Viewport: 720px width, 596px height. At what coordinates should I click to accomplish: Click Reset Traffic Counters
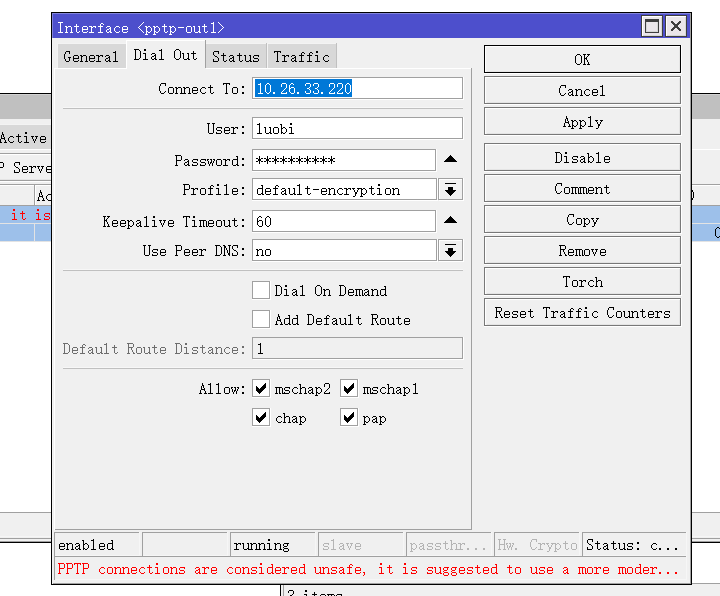(582, 313)
